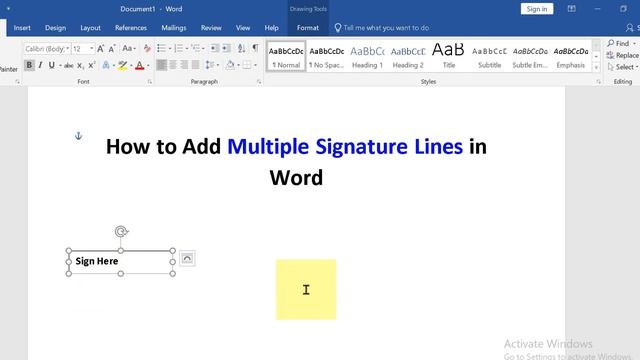This screenshot has width=640, height=360.
Task: Open Select menu in Editing group
Action: click(622, 67)
